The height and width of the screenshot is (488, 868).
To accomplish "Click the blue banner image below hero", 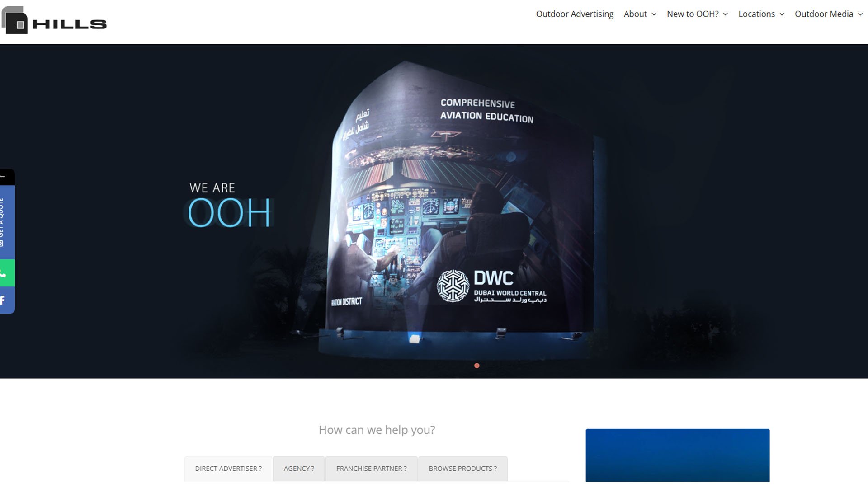I will pos(677,455).
